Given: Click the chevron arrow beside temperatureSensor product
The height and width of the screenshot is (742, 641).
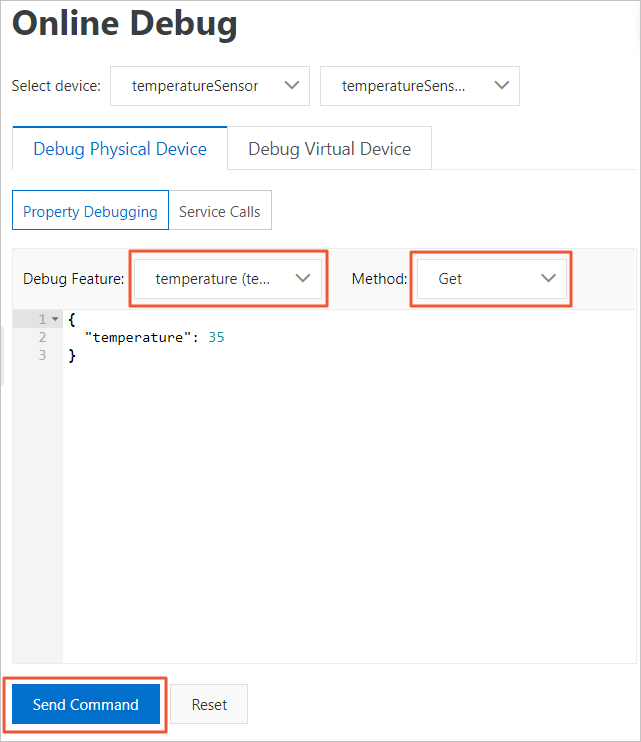Looking at the screenshot, I should [292, 86].
